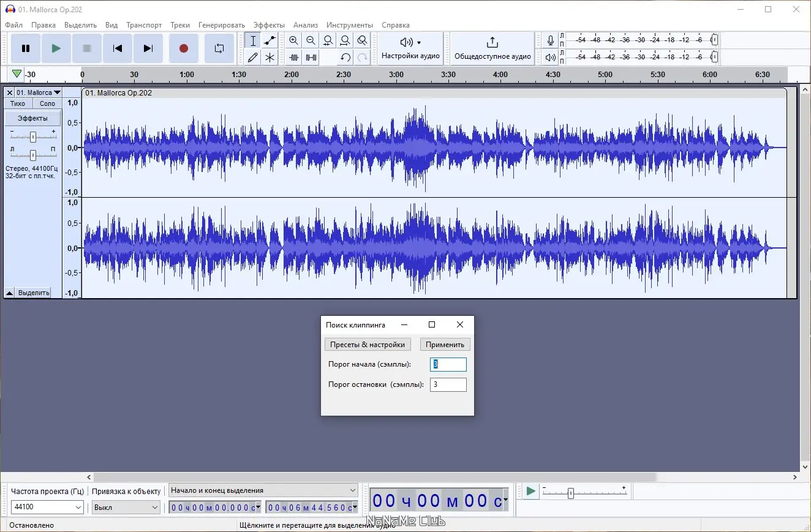
Task: Click the track gain slider handle
Action: (x=33, y=137)
